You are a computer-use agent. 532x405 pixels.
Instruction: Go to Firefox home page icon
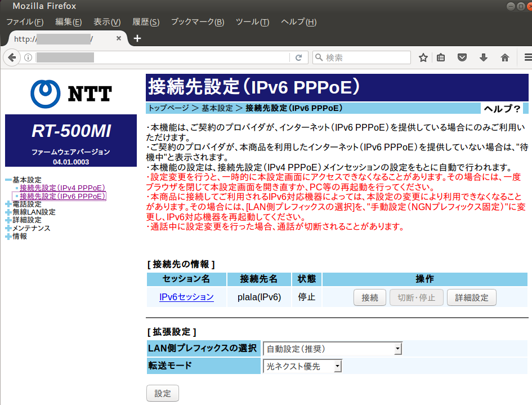click(505, 57)
